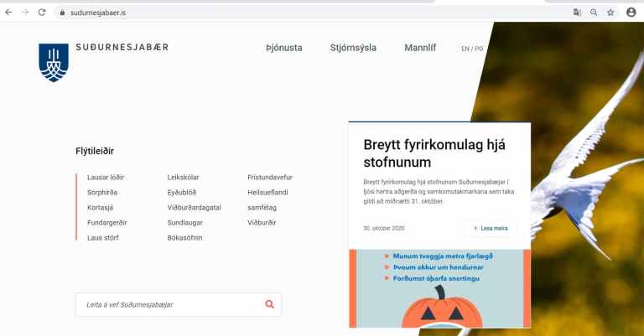Viewport: 644px width, 336px height.
Task: Click the Lesa meira button
Action: coord(491,228)
